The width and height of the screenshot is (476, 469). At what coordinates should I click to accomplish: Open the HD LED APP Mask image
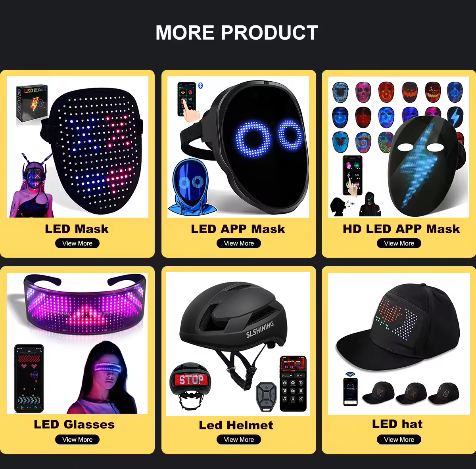coord(399,147)
